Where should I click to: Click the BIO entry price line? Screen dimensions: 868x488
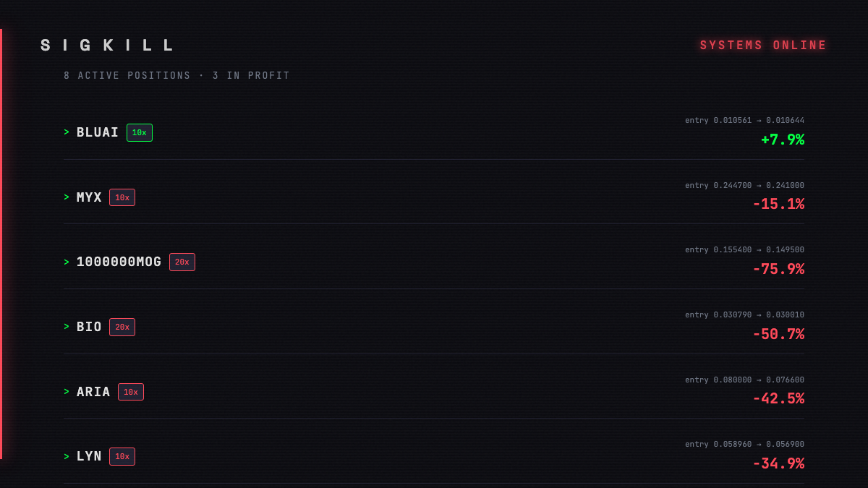744,315
